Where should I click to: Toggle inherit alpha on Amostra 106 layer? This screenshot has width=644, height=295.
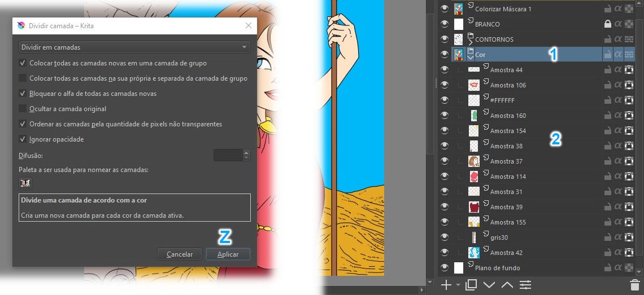pyautogui.click(x=618, y=85)
